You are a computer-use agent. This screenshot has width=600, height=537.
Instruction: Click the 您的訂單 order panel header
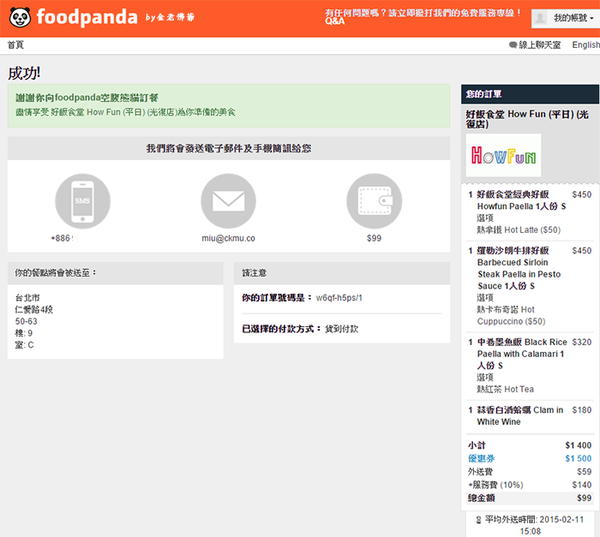coord(530,94)
